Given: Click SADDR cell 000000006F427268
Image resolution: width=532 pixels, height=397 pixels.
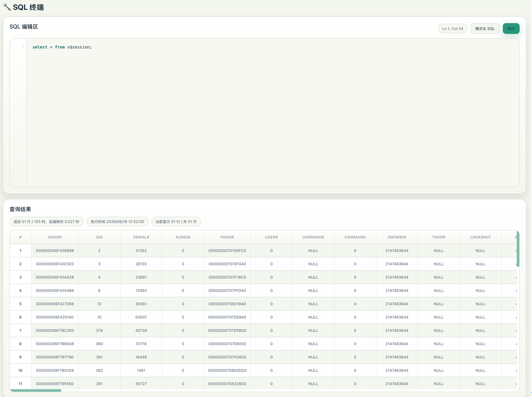Looking at the screenshot, I should [x=55, y=304].
